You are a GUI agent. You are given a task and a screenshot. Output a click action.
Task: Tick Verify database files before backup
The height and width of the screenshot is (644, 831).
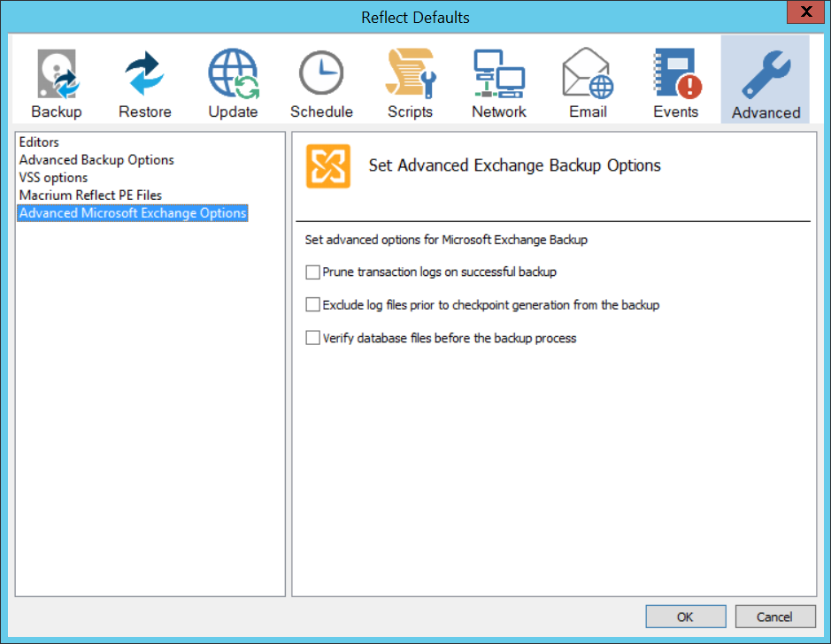click(312, 338)
